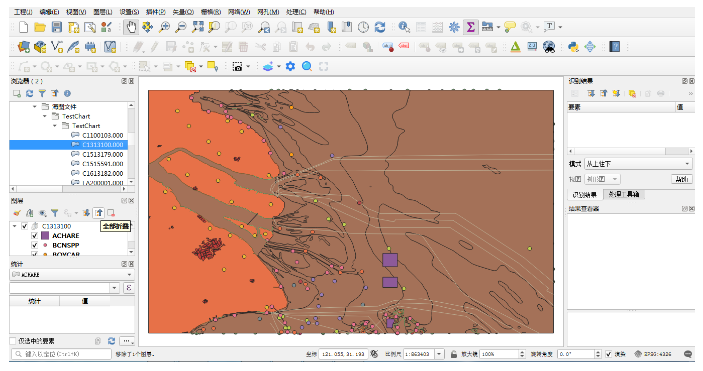Screen dimensions: 703x371
Task: Switch to the first tab in identify results panel
Action: pos(585,194)
